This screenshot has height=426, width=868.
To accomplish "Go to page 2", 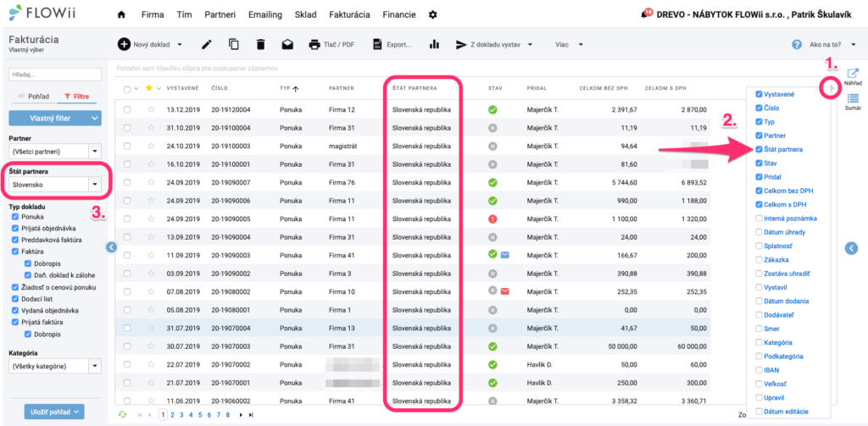I will (173, 414).
